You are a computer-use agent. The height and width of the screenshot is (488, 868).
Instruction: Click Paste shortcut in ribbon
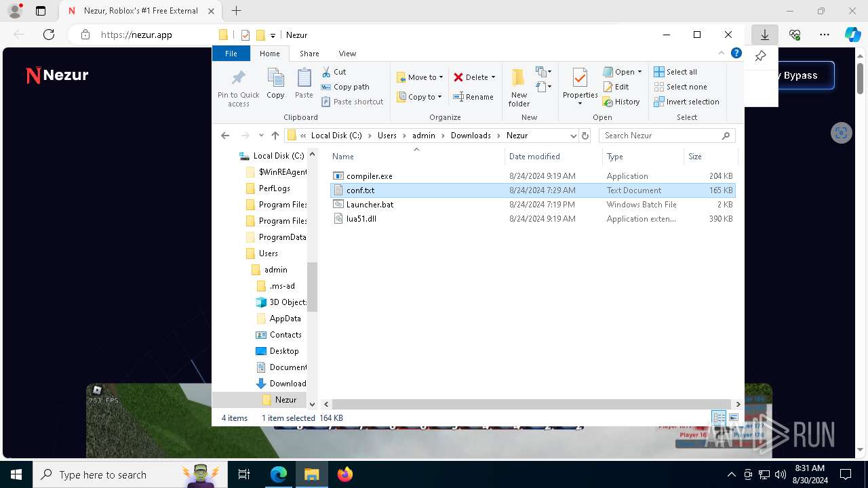[352, 102]
